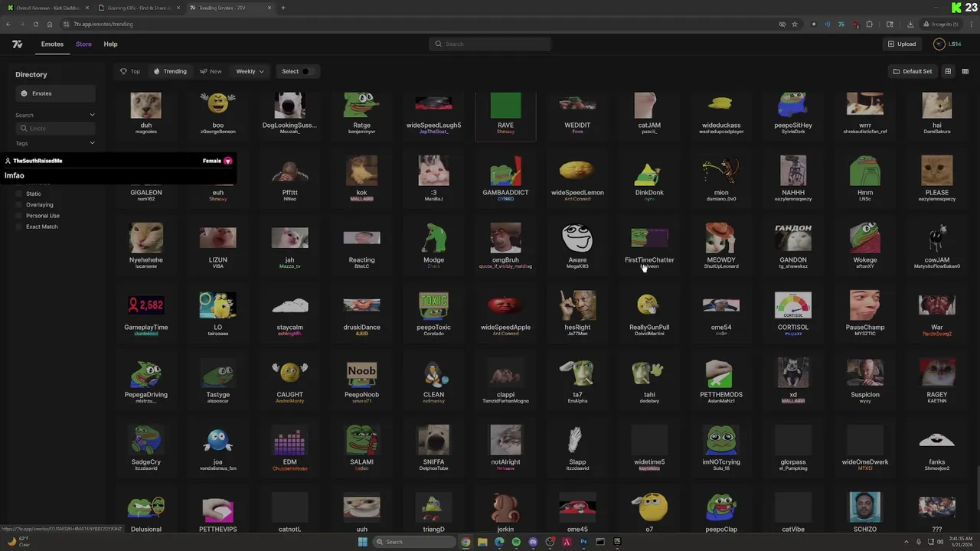Open File Explorer from the taskbar
Viewport: 980px width, 551px height.
(x=482, y=542)
